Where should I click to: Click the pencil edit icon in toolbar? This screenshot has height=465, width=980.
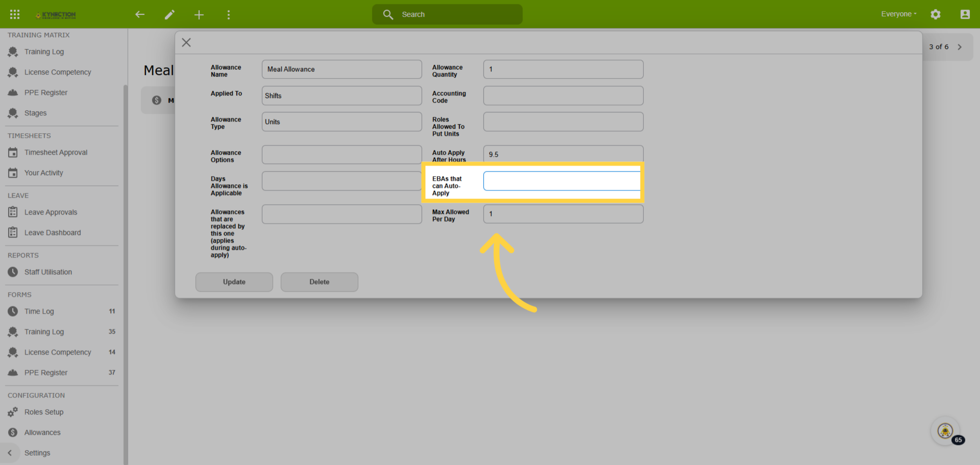pos(169,15)
